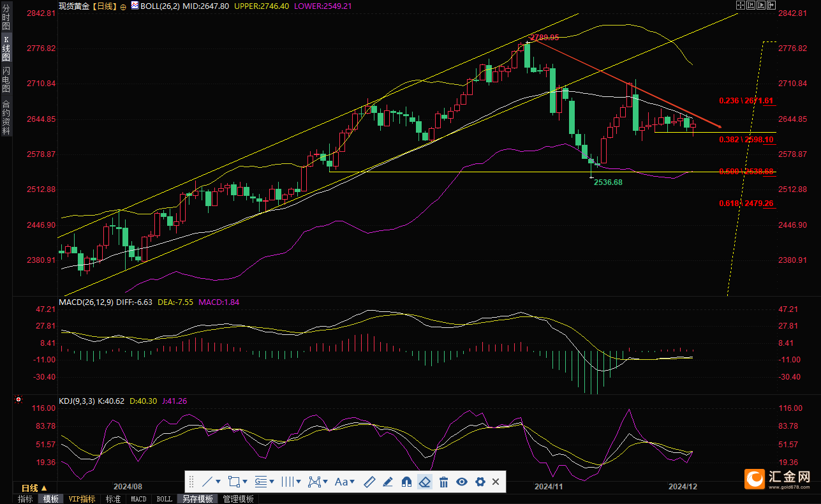Click the MACD(26,12,9) indicator label
This screenshot has width=821, height=504.
85,302
